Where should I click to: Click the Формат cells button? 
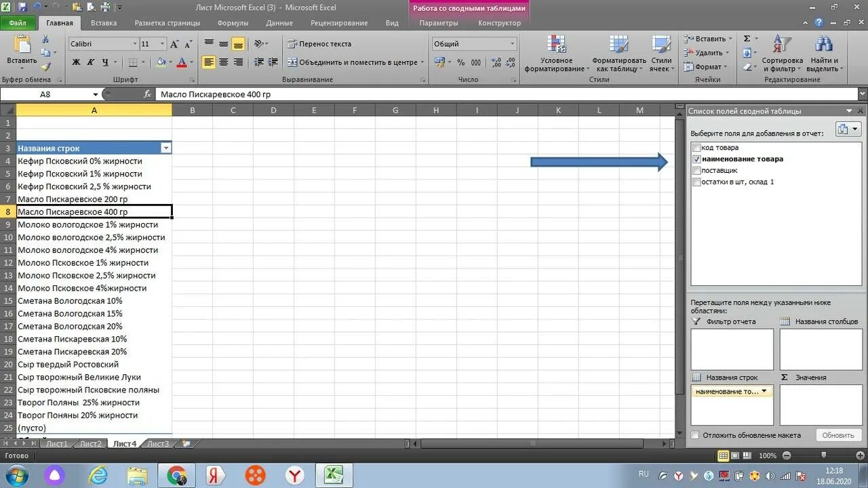coord(705,67)
